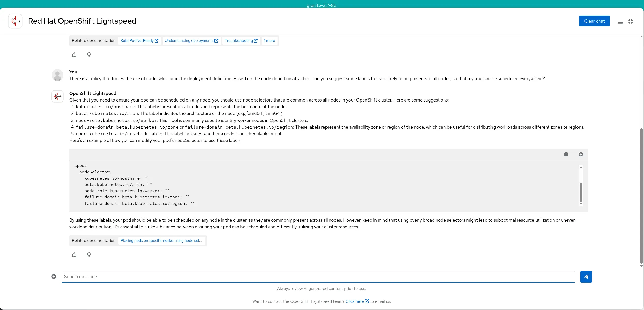Click the 'Related documentation' label under the last response
Image resolution: width=644 pixels, height=310 pixels.
pos(94,241)
